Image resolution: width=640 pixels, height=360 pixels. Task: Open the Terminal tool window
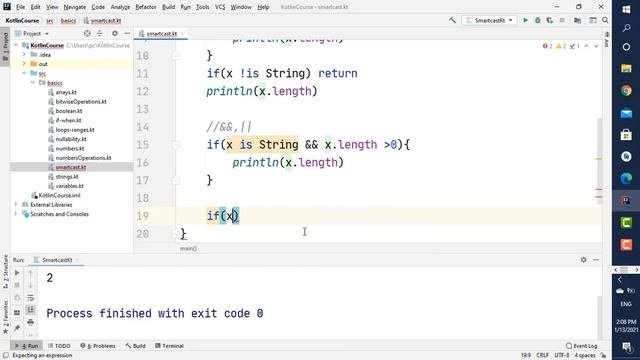coord(169,346)
